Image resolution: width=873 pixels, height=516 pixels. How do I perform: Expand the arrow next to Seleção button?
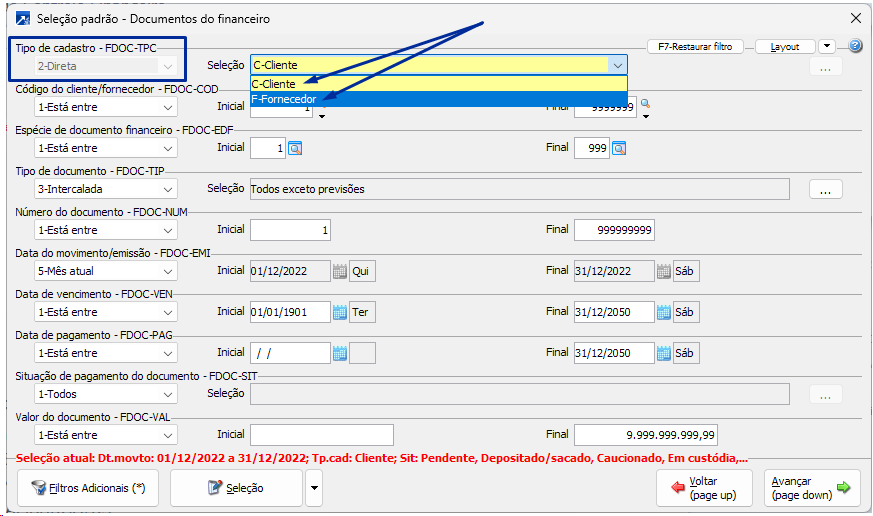[315, 487]
